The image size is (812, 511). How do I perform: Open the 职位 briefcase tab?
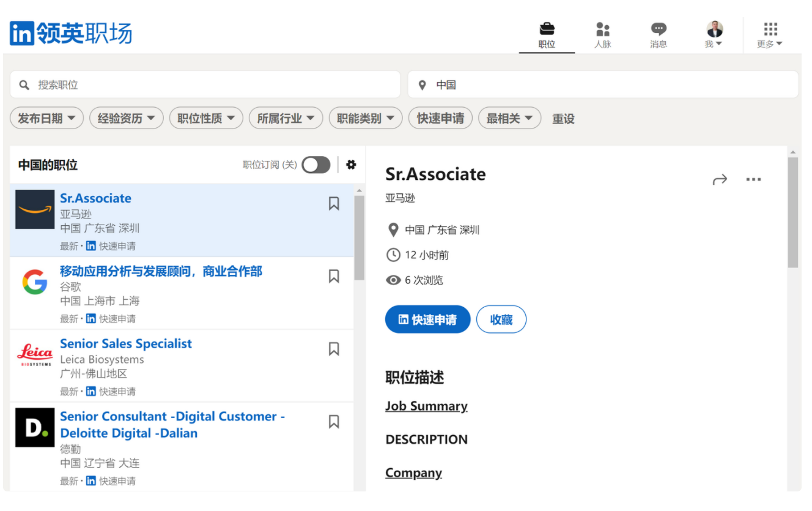point(547,35)
